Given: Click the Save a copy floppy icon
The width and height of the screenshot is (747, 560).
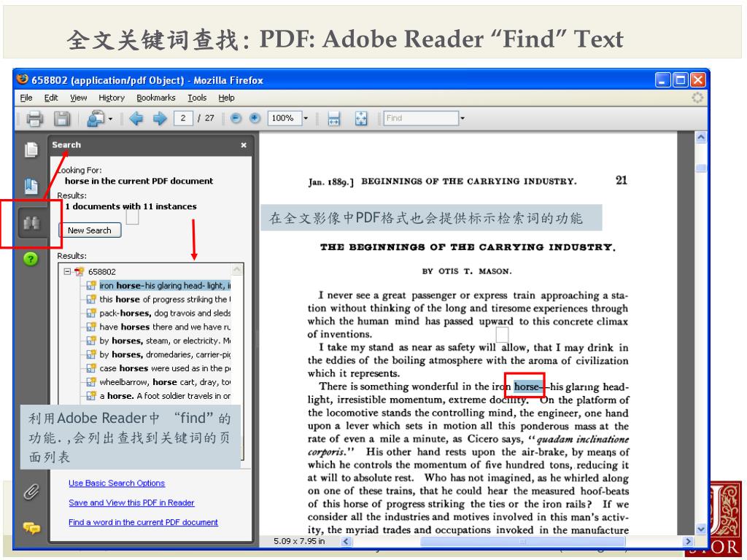Looking at the screenshot, I should (x=61, y=119).
